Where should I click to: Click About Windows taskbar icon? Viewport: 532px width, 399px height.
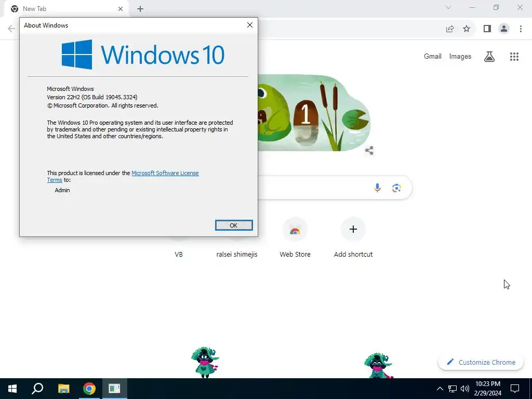point(115,389)
